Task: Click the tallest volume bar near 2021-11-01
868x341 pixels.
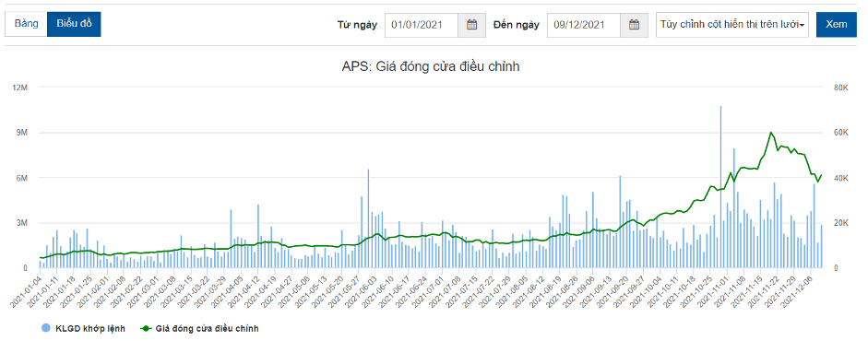Action: 720,187
